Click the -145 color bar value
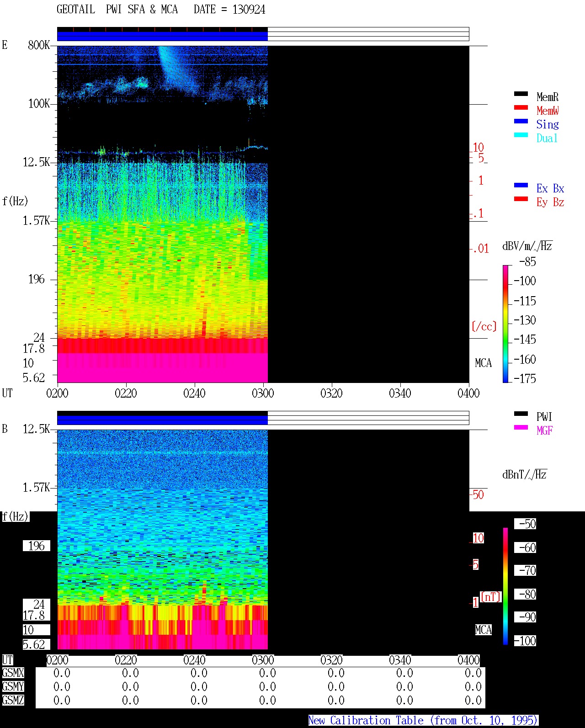The height and width of the screenshot is (728, 585). pyautogui.click(x=525, y=339)
